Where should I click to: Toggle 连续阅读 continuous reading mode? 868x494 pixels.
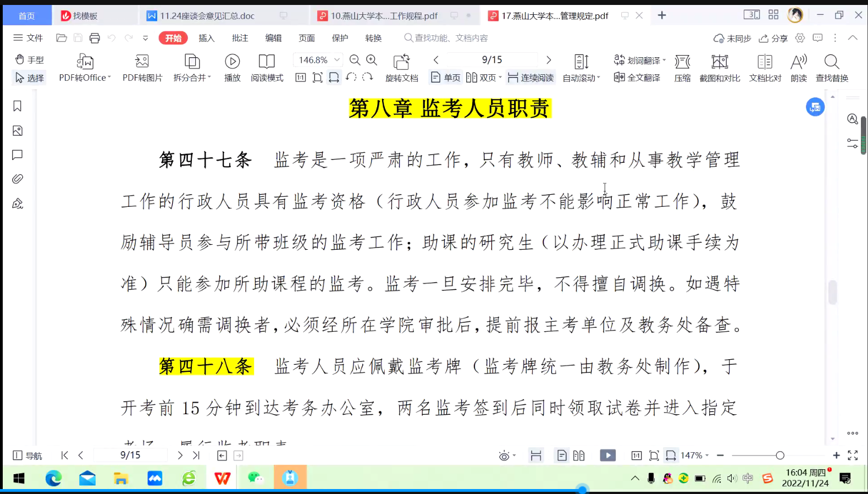(x=531, y=78)
